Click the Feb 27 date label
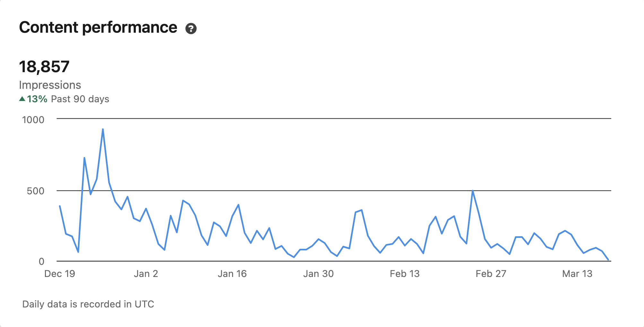 click(491, 274)
